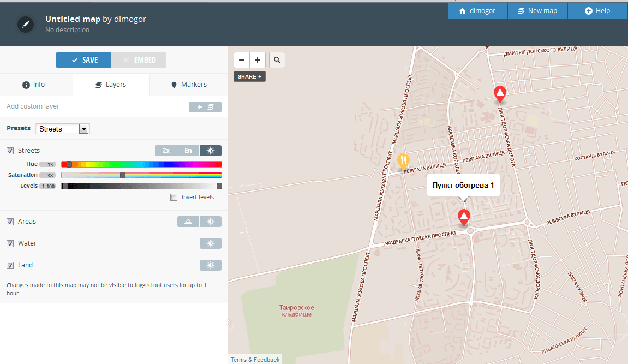Screen dimensions: 628x364
Task: Click the Hue slider handle
Action: click(69, 164)
